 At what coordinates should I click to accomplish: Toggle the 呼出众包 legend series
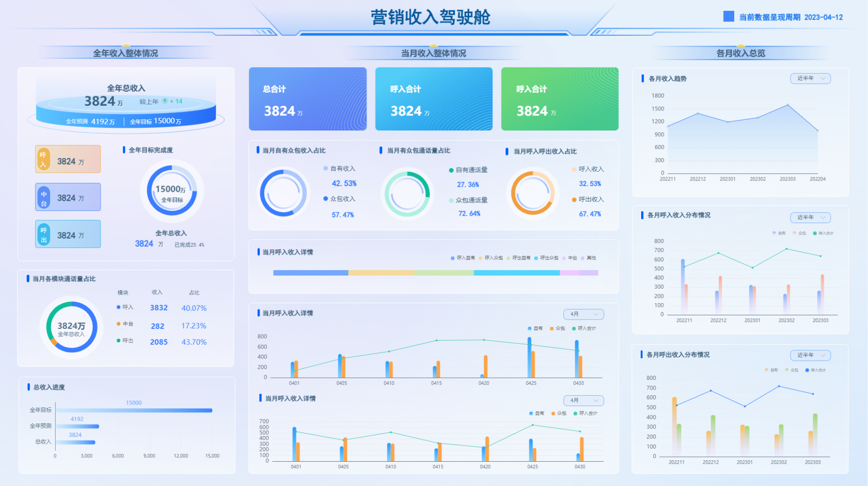click(x=546, y=258)
